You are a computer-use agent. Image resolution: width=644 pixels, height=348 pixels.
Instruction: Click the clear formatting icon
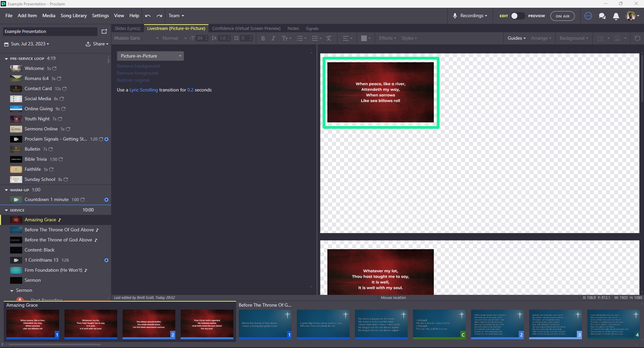tap(329, 38)
